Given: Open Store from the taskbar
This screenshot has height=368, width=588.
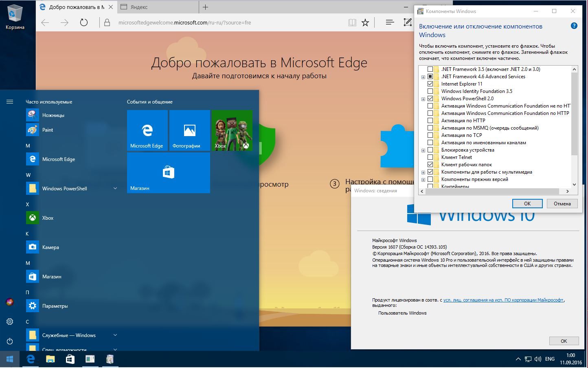Looking at the screenshot, I should pyautogui.click(x=70, y=359).
